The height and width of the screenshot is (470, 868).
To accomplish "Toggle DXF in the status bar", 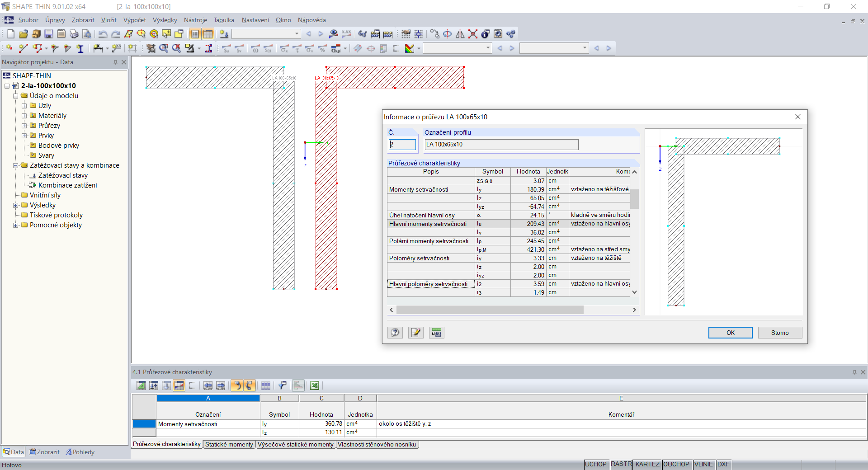I will [x=723, y=464].
